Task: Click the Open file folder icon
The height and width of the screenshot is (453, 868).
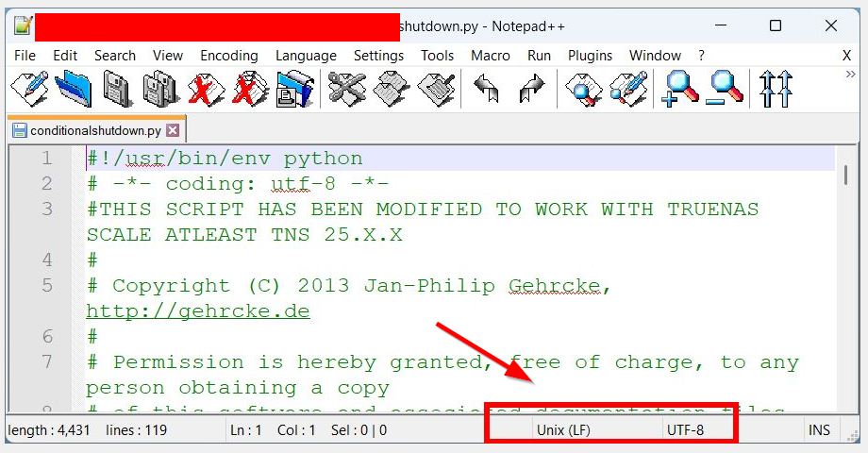Action: (73, 90)
